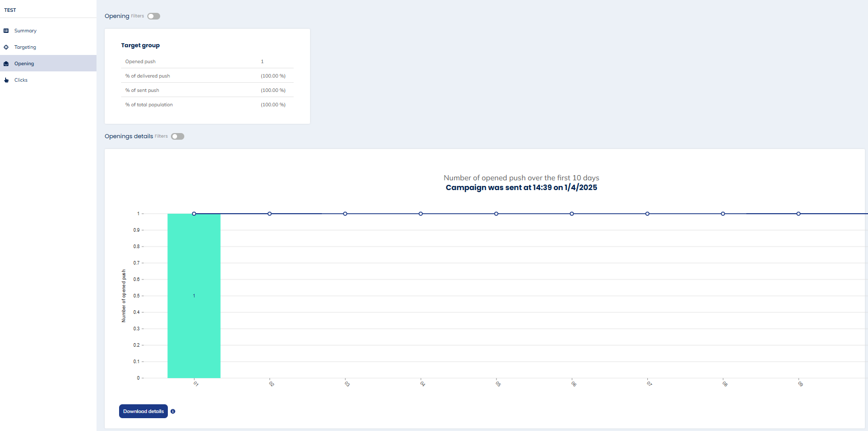Click the TEST campaign title
This screenshot has width=868, height=431.
(x=10, y=10)
